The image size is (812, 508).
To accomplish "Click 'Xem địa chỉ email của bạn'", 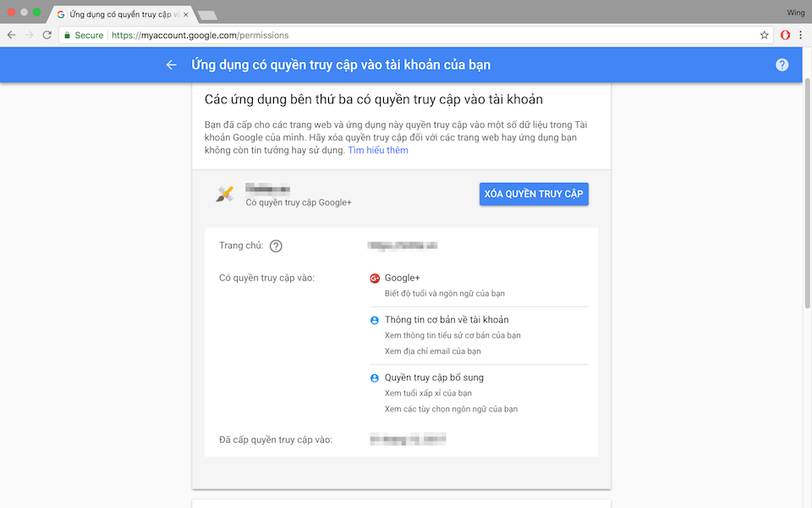I will coord(433,351).
